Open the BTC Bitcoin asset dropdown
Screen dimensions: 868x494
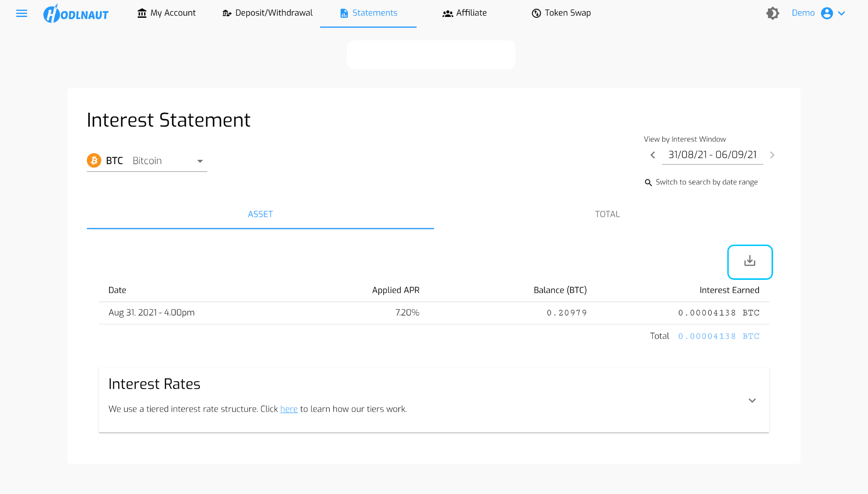[200, 161]
